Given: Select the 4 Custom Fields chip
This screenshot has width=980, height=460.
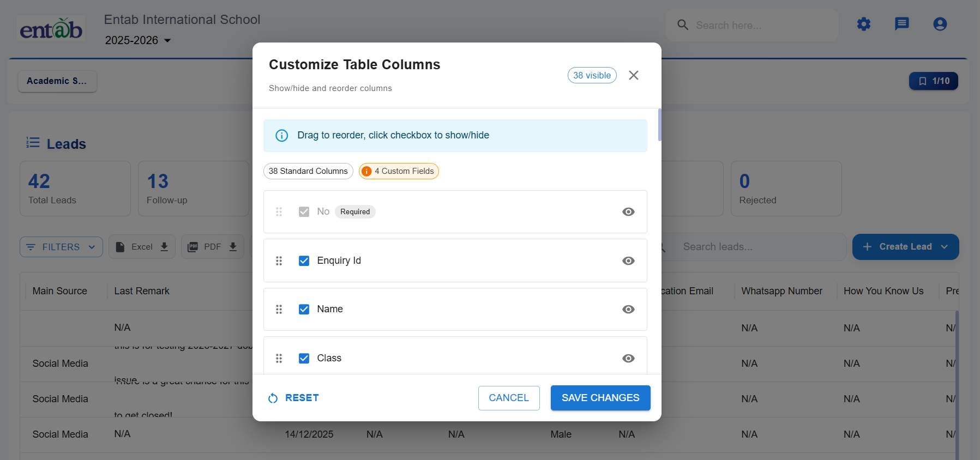Looking at the screenshot, I should pyautogui.click(x=399, y=171).
